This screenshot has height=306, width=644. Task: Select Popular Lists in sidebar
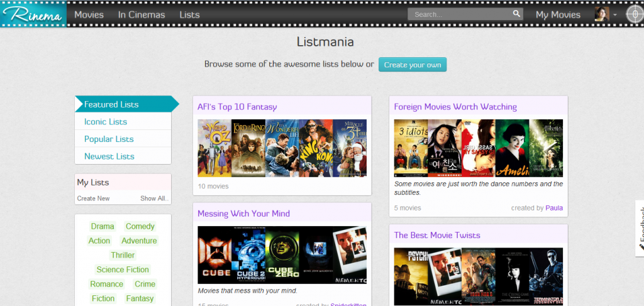(x=123, y=139)
